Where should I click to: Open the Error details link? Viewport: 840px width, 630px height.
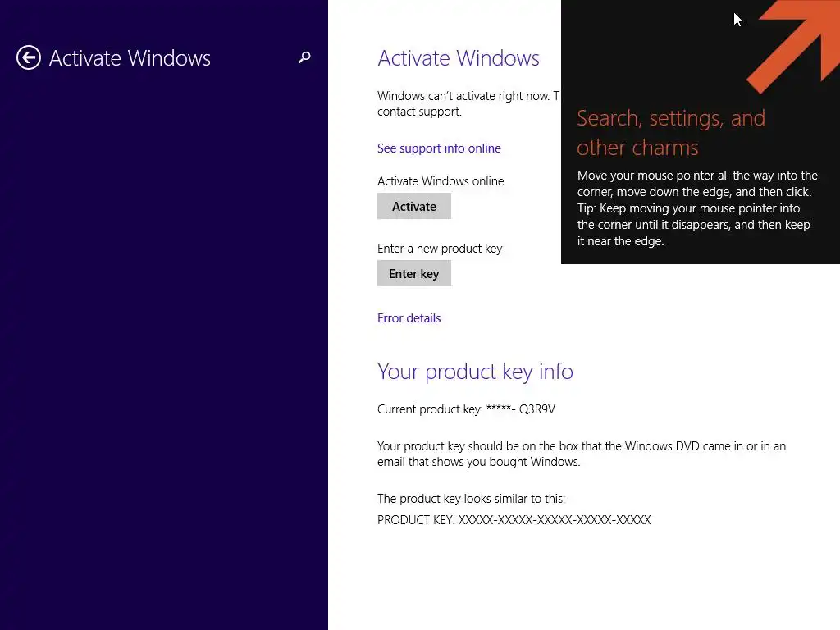pos(409,318)
